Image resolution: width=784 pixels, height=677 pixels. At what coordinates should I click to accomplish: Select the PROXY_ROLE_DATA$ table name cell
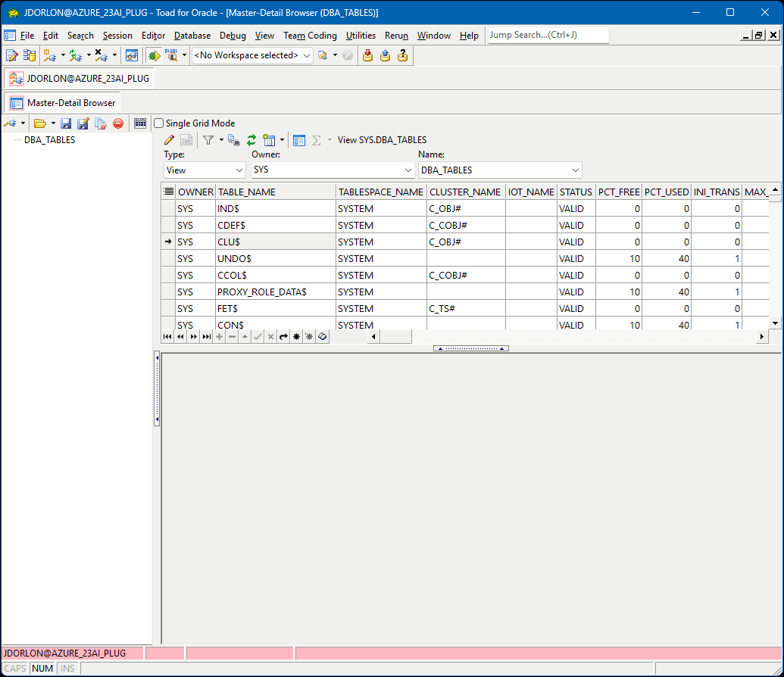[x=276, y=292]
